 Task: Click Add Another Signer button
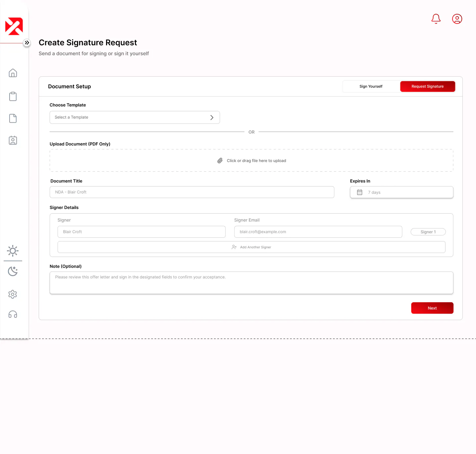pyautogui.click(x=251, y=247)
